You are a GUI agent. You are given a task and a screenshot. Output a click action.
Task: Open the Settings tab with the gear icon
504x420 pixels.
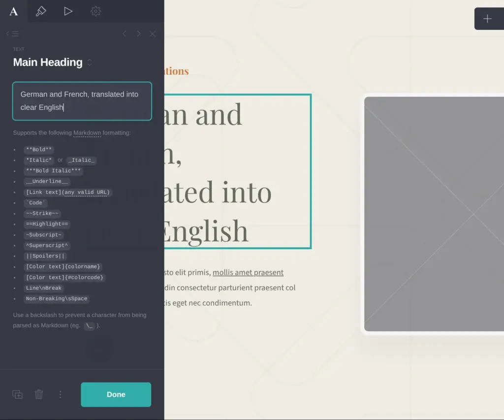click(95, 11)
